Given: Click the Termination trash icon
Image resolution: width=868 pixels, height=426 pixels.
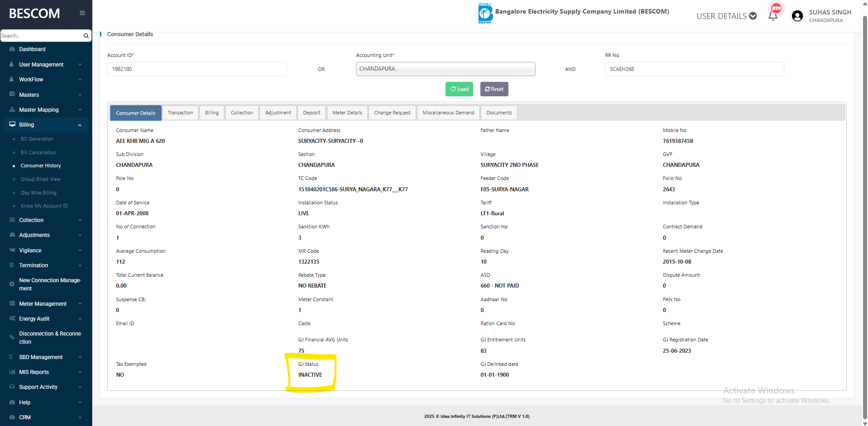Looking at the screenshot, I should pos(12,265).
